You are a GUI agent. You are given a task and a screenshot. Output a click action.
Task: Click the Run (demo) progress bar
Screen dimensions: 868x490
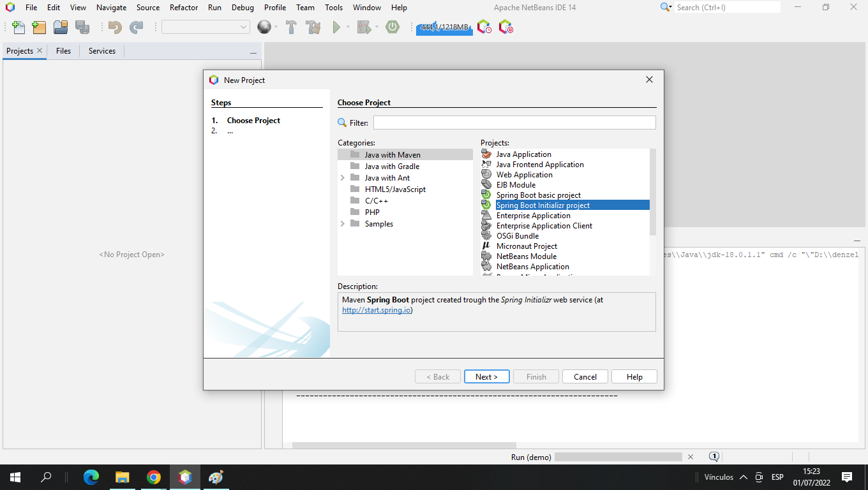(618, 457)
